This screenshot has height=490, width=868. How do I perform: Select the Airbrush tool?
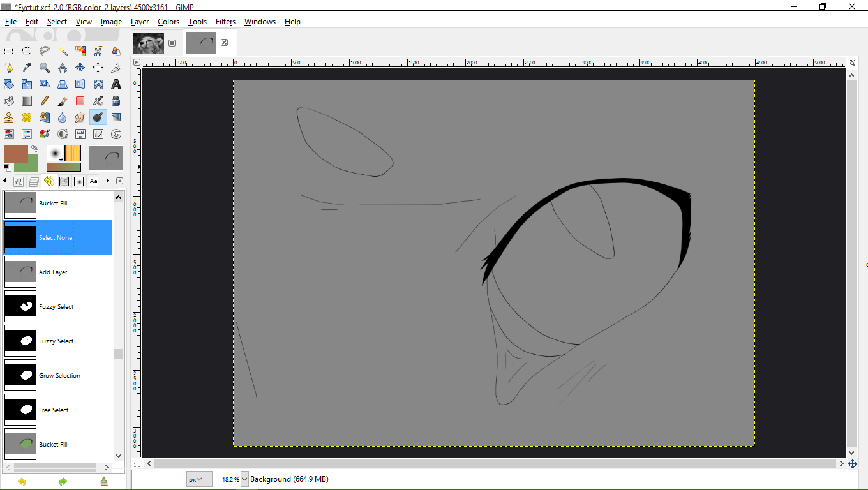point(98,101)
